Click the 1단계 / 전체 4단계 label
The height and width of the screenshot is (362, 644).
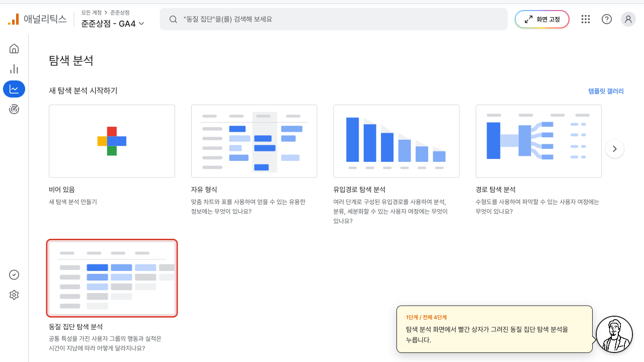point(426,317)
